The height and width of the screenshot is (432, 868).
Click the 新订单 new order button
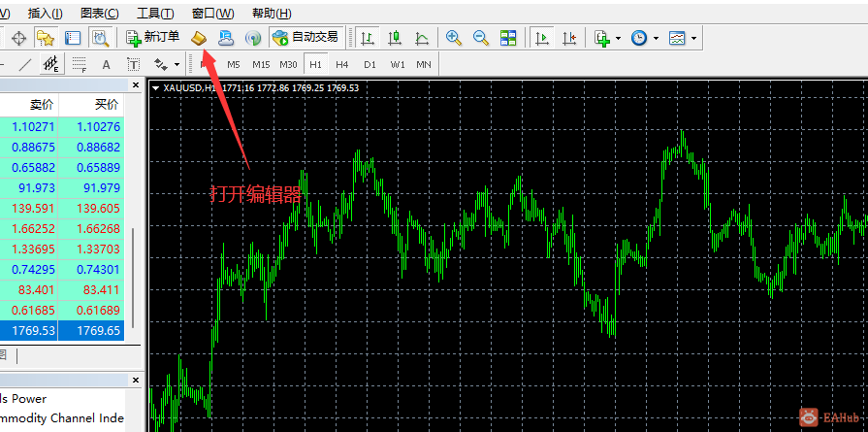[x=153, y=38]
